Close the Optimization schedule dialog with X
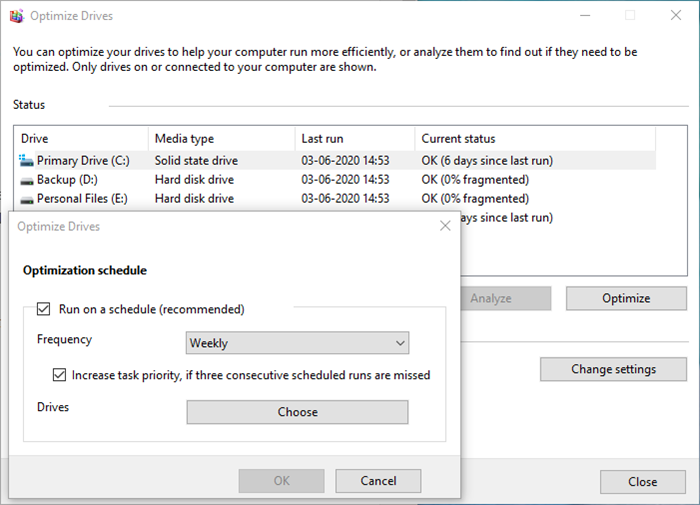700x505 pixels. pos(445,227)
